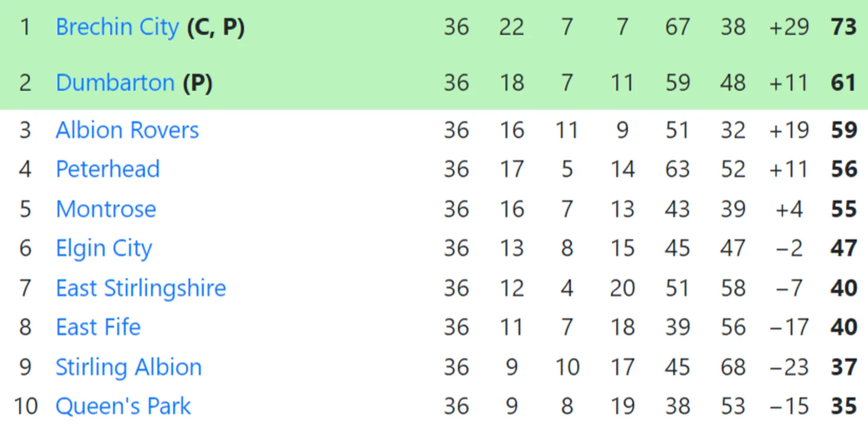Open the Brechin City team link
The width and height of the screenshot is (868, 430).
coord(117,27)
